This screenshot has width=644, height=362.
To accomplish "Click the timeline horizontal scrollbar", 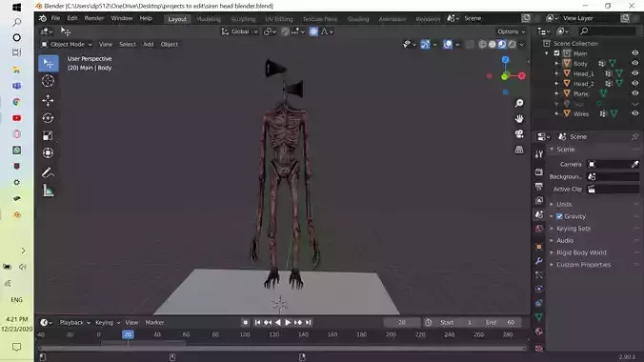I will click(282, 349).
